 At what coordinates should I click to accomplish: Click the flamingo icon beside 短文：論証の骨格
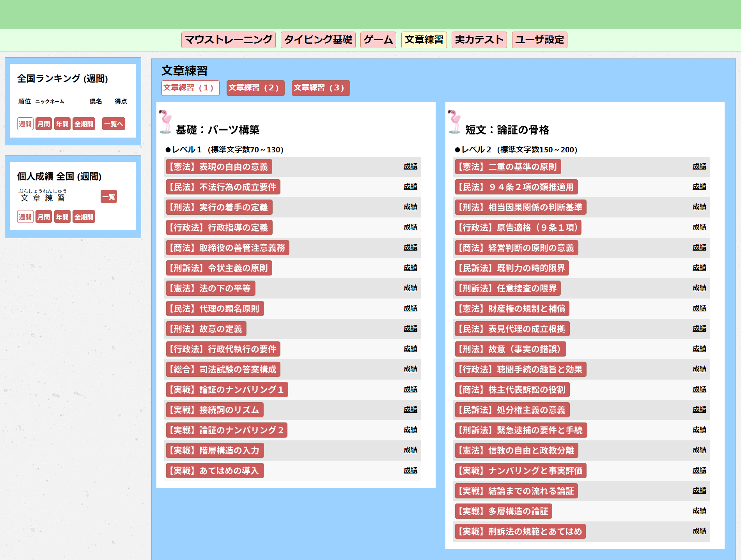(454, 122)
